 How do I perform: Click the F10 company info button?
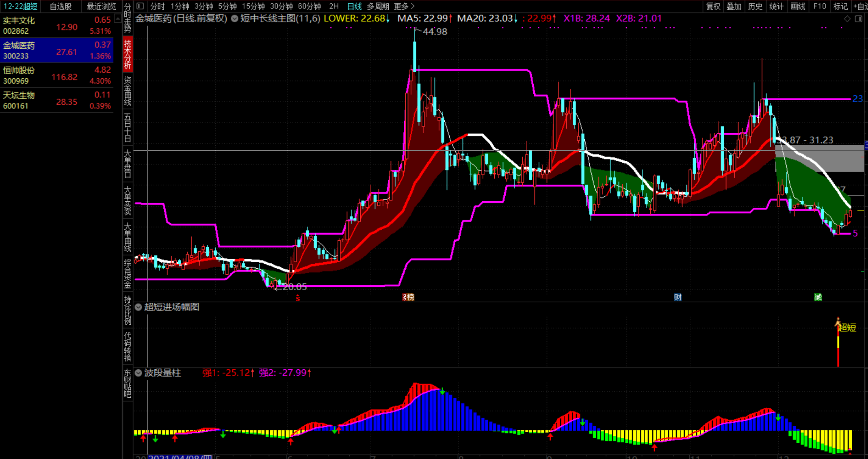click(820, 6)
